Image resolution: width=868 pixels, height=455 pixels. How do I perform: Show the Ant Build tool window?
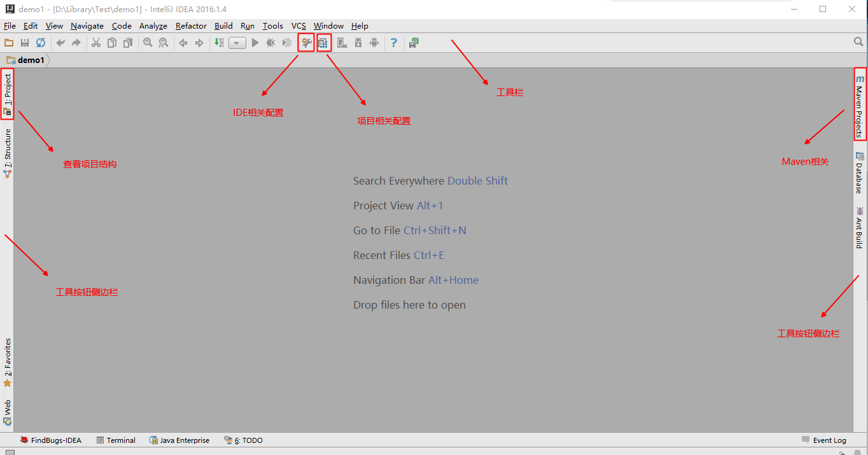860,227
